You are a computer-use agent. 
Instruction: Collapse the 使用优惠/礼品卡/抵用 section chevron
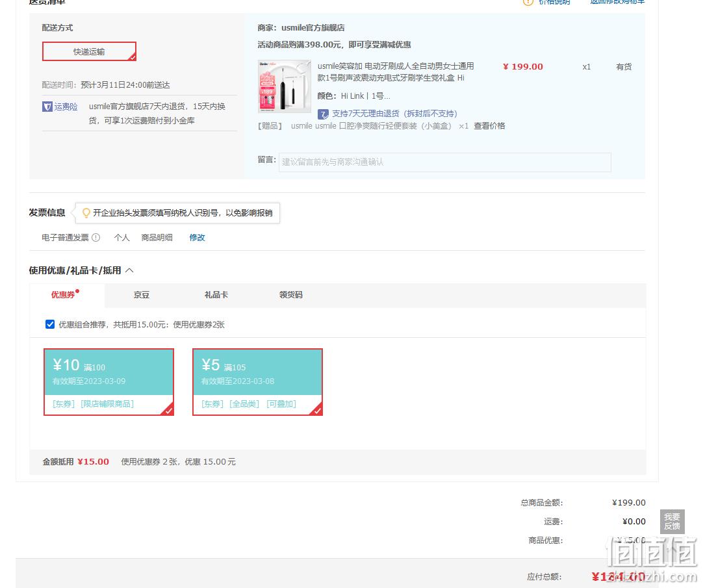pos(129,270)
